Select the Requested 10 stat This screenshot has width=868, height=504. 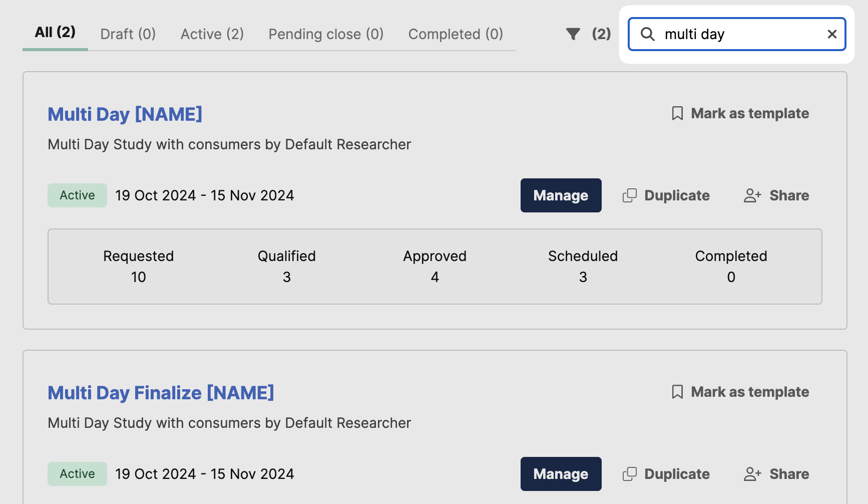[x=139, y=267]
